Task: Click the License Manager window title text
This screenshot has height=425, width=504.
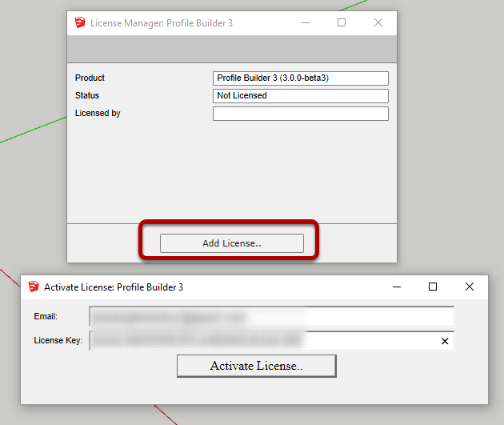Action: pyautogui.click(x=162, y=23)
